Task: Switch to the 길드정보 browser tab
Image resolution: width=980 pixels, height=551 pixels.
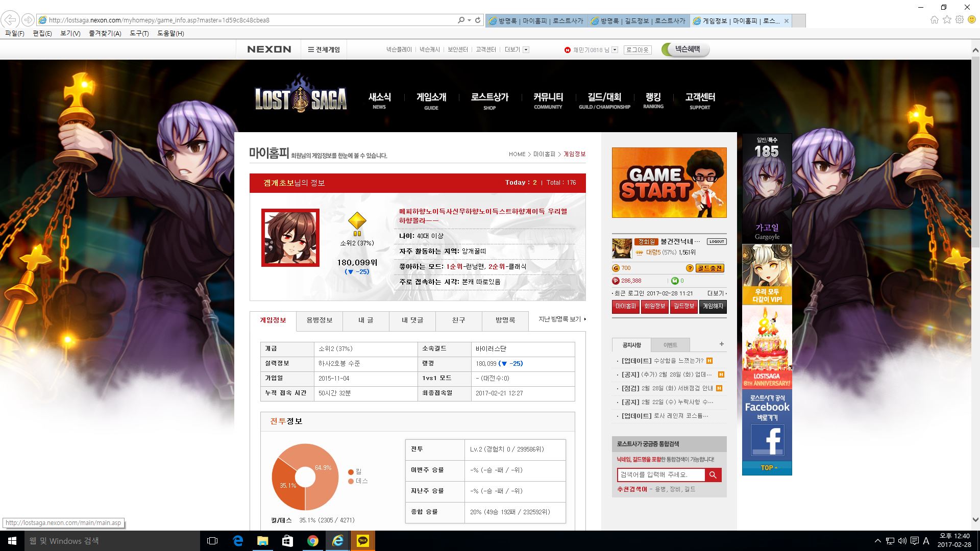Action: coord(638,21)
